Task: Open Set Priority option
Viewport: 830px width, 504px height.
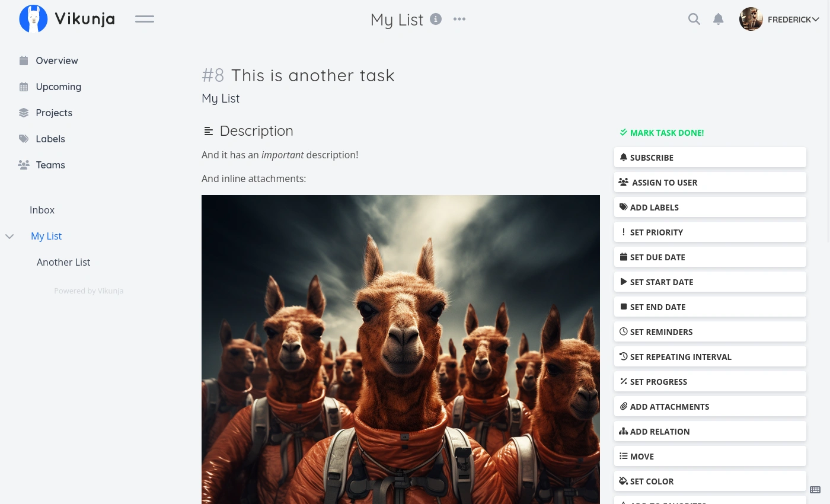Action: (710, 232)
